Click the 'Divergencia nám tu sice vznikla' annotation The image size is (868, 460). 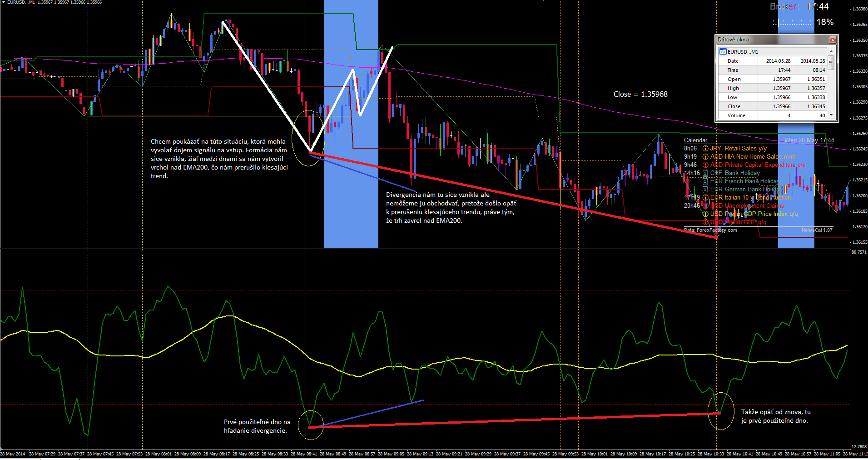451,208
